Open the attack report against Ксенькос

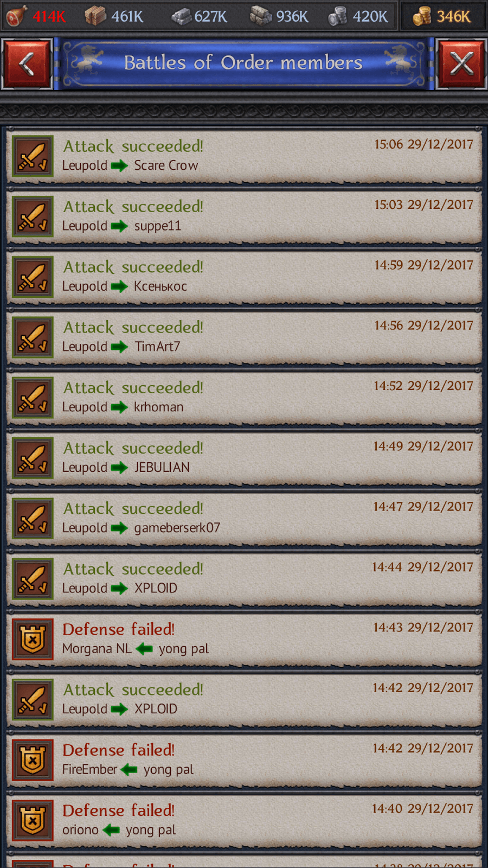[x=244, y=277]
